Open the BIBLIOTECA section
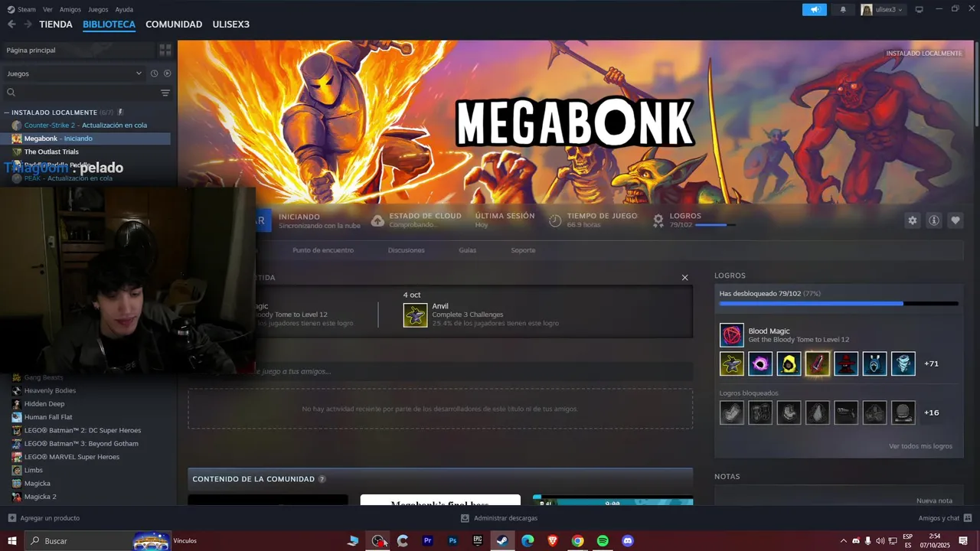 [x=109, y=24]
